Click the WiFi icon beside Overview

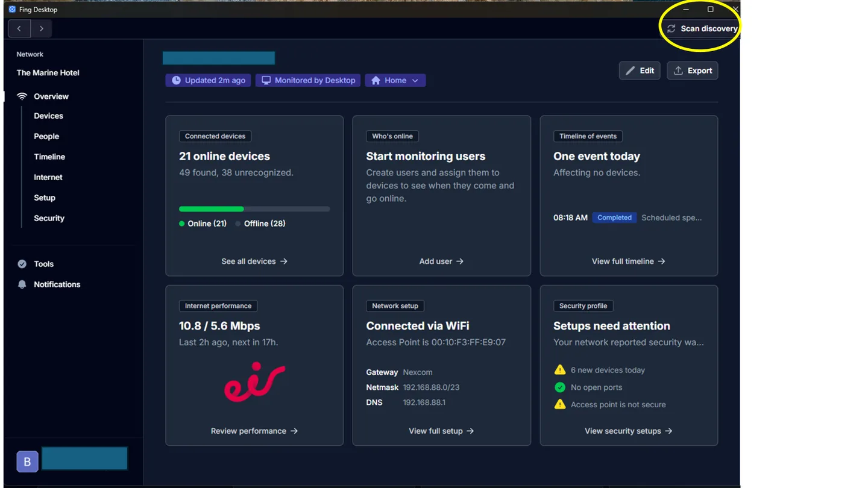click(22, 96)
